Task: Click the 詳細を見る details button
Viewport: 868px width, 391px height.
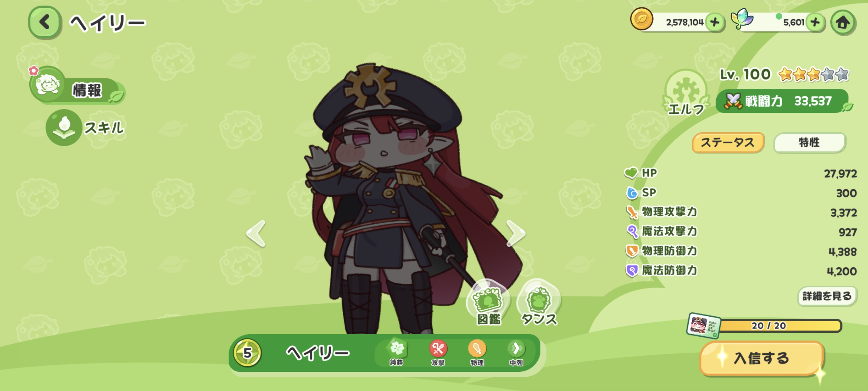Action: [x=827, y=296]
